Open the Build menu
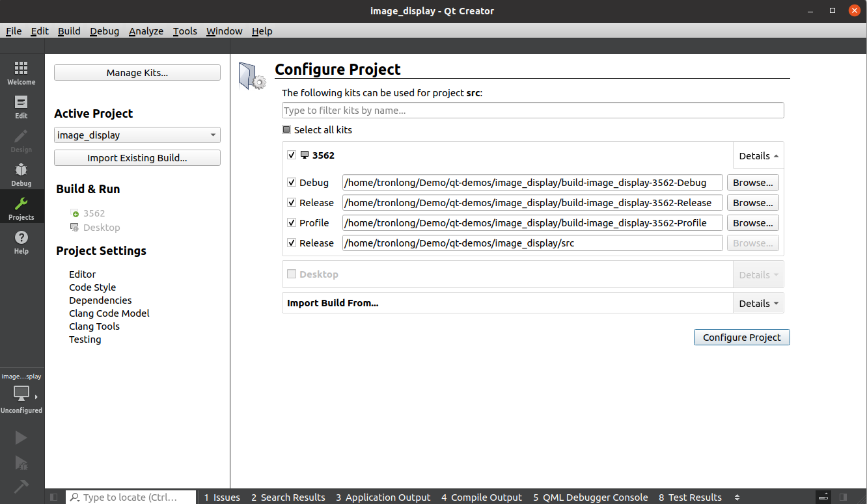Viewport: 867px width, 504px height. pos(69,31)
